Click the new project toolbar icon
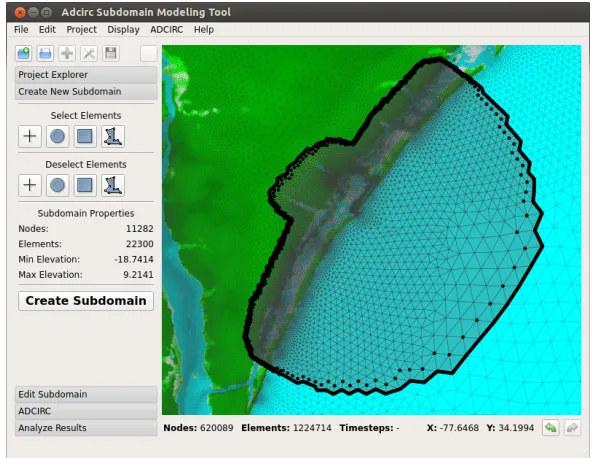Viewport: 596px width, 458px height. (24, 53)
